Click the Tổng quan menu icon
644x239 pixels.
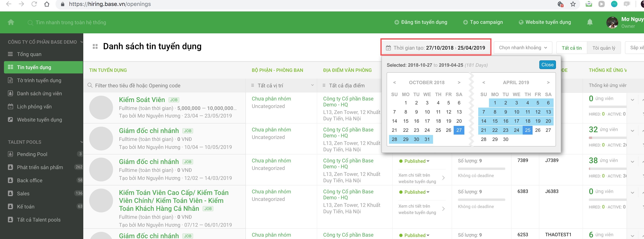(10, 54)
